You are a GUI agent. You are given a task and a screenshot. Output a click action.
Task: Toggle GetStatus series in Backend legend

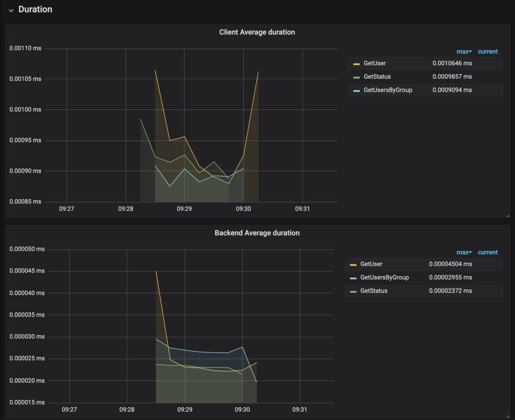click(374, 291)
